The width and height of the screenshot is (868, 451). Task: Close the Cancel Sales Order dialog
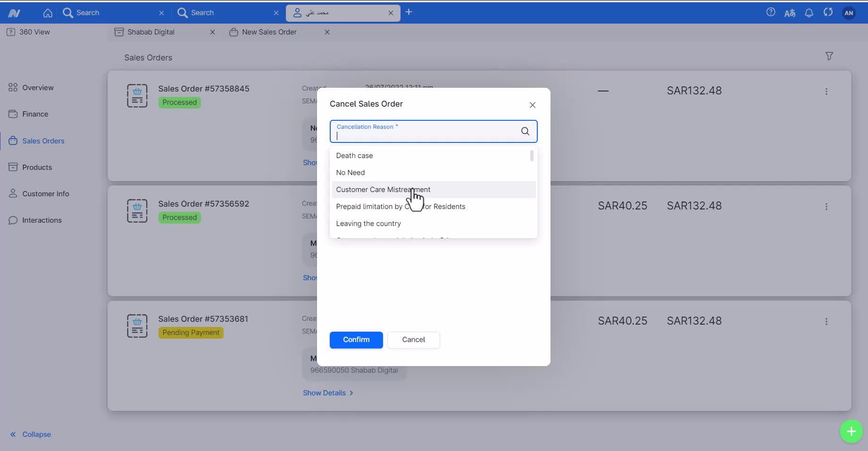click(532, 105)
